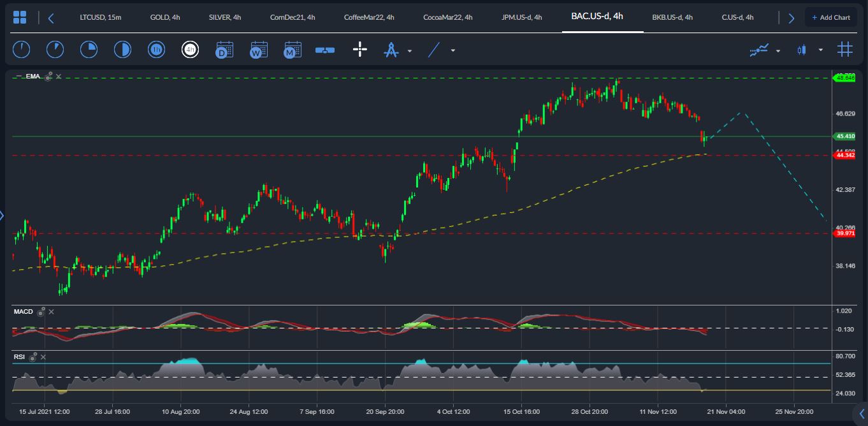
Task: Open the chart layout grid icon
Action: coord(20,17)
